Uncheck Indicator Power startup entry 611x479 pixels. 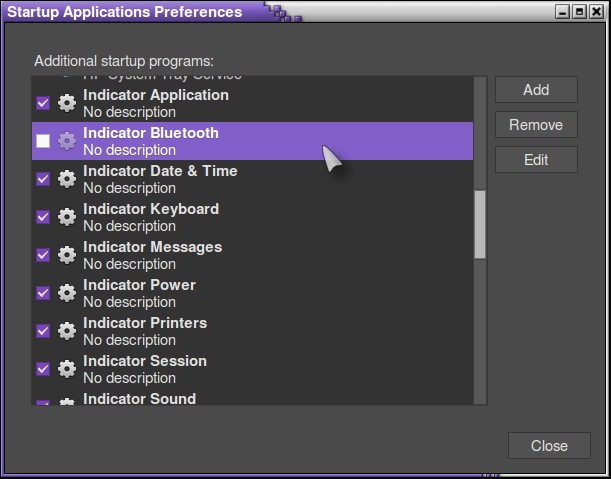(x=43, y=293)
